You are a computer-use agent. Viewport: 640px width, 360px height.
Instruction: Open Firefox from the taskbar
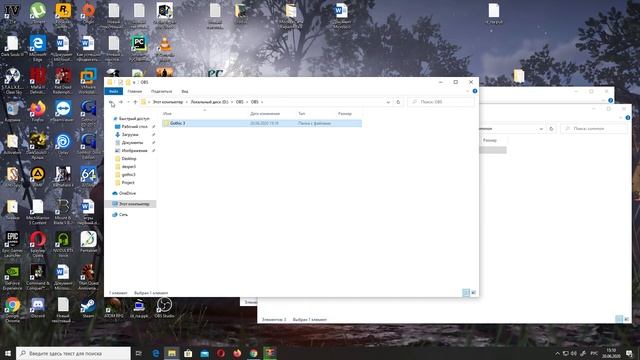237,353
